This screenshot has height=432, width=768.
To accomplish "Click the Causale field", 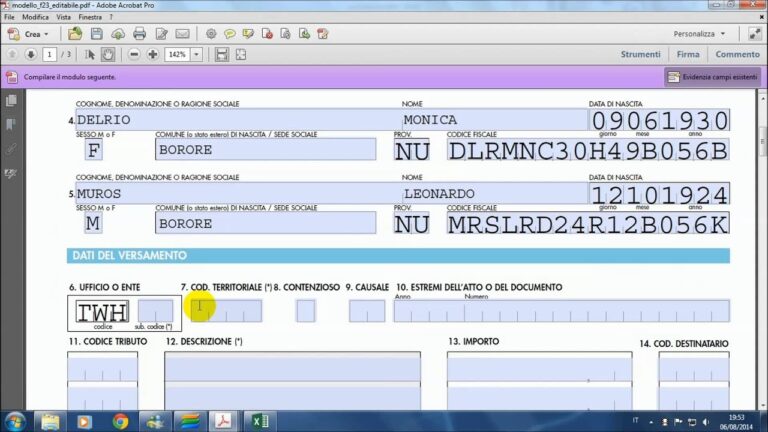I will click(367, 311).
